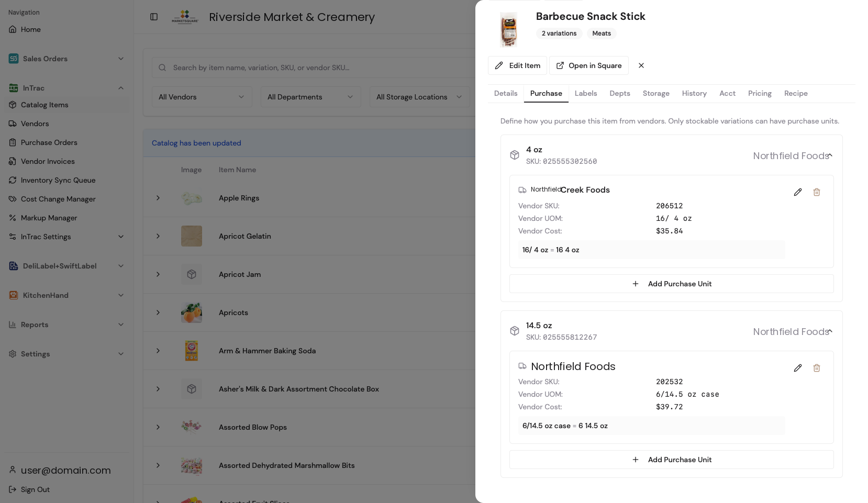Click the KitchenHand icon

pyautogui.click(x=14, y=295)
